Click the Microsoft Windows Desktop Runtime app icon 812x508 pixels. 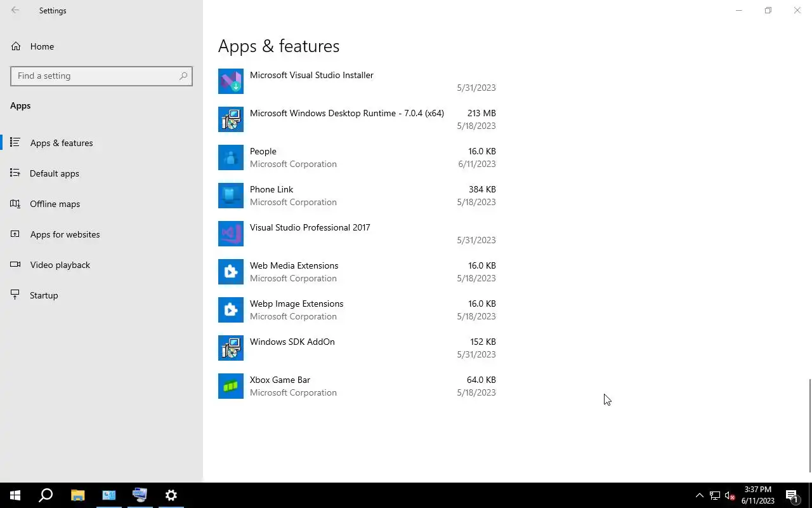pos(231,119)
